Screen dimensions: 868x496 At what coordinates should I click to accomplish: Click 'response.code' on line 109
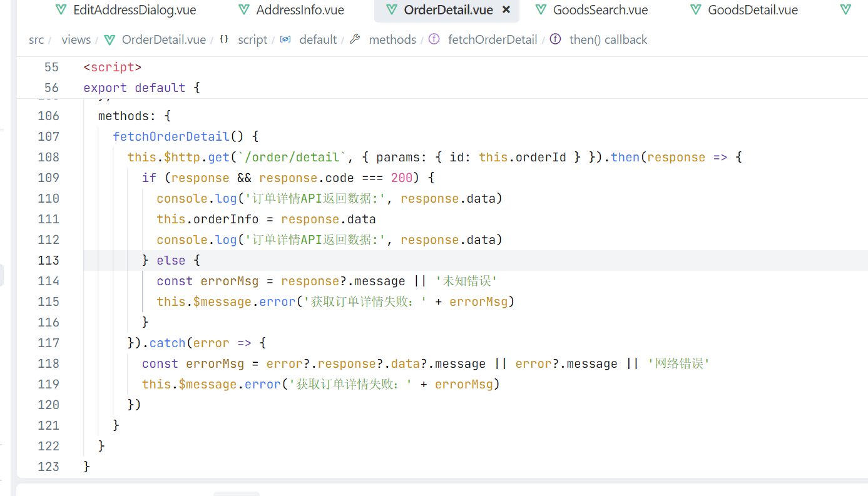click(x=307, y=178)
